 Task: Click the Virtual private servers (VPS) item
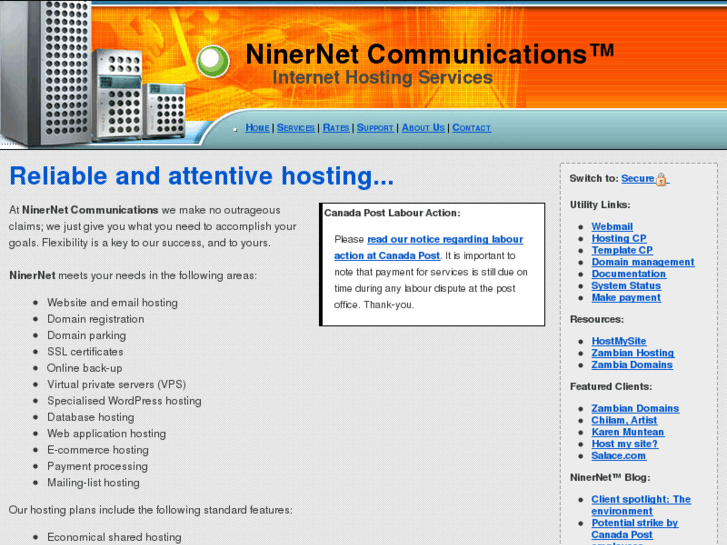coord(116,385)
